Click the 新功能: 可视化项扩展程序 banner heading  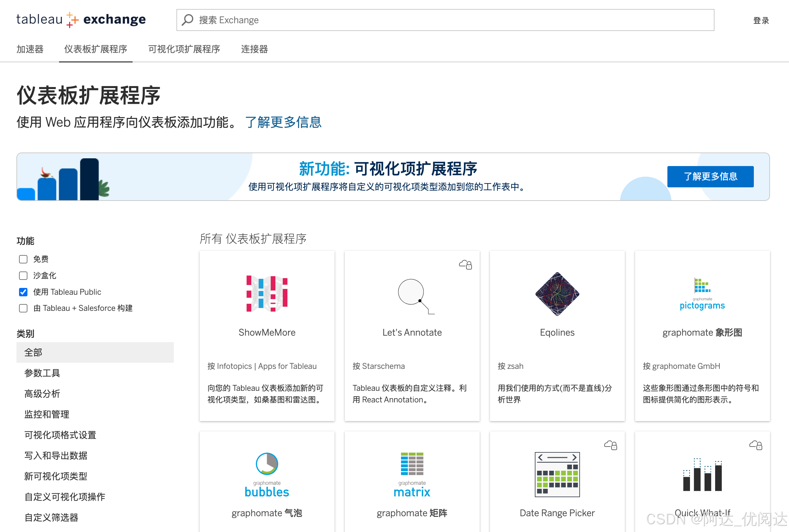click(388, 169)
